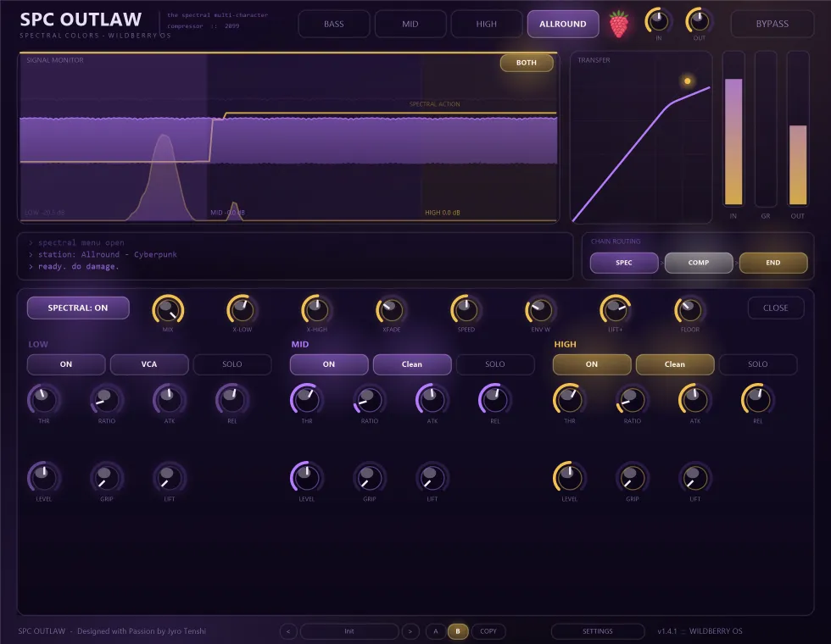Click the X-LOW crossover knob
The width and height of the screenshot is (831, 644).
[243, 310]
